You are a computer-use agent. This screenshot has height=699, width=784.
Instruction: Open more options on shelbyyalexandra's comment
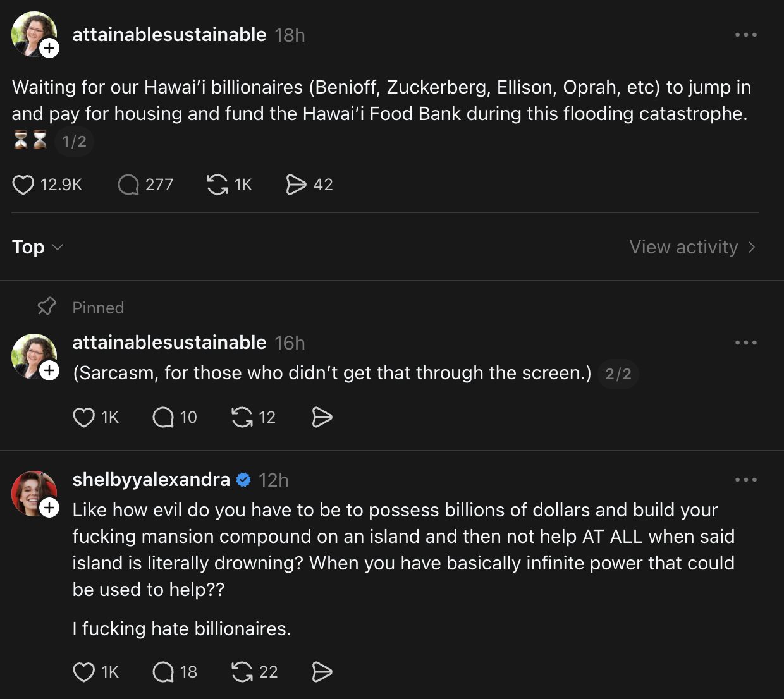coord(746,480)
